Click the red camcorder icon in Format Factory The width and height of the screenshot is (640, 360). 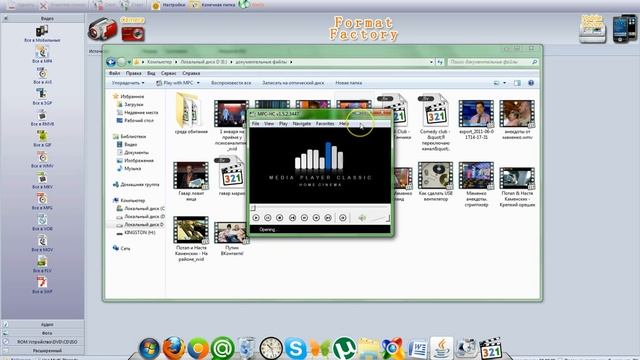pyautogui.click(x=102, y=29)
